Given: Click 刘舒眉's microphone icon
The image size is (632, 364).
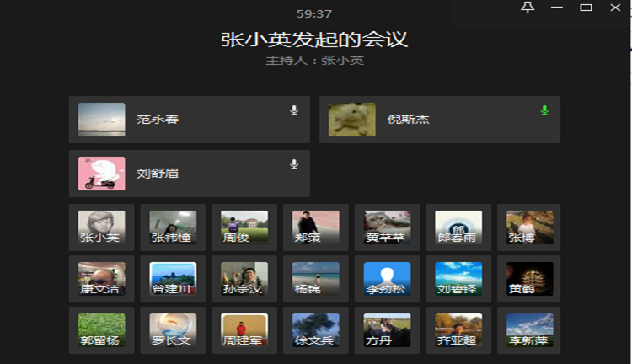Looking at the screenshot, I should 294,163.
